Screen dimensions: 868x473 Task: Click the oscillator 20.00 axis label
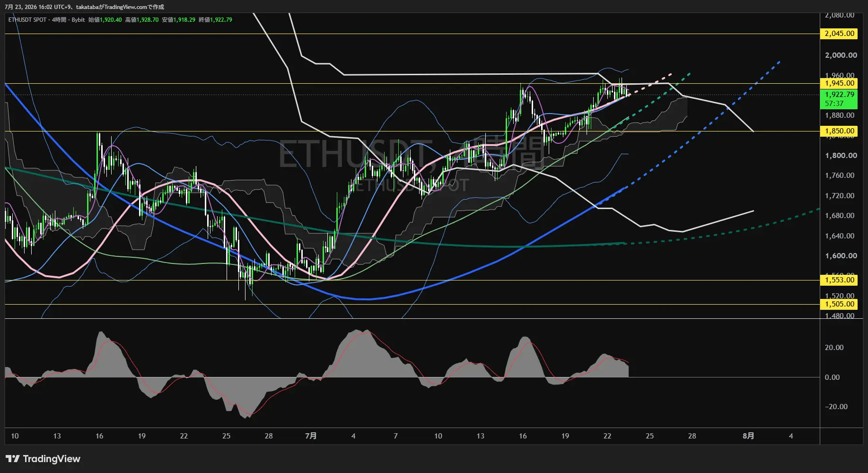pos(834,348)
